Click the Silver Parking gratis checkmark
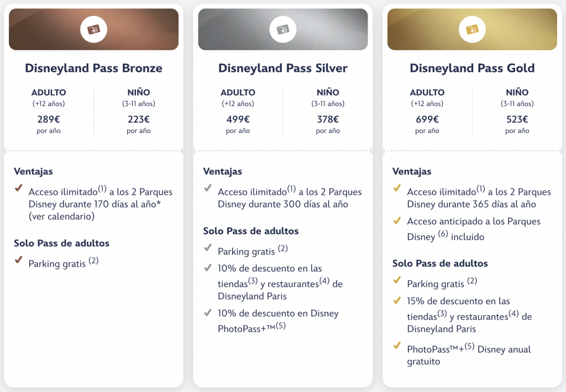This screenshot has height=392, width=566. 207,247
